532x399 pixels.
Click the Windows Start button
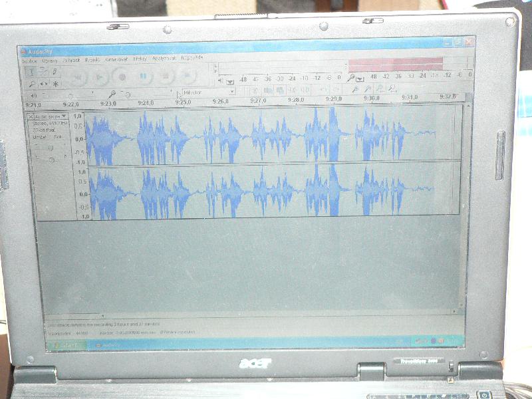click(x=66, y=344)
